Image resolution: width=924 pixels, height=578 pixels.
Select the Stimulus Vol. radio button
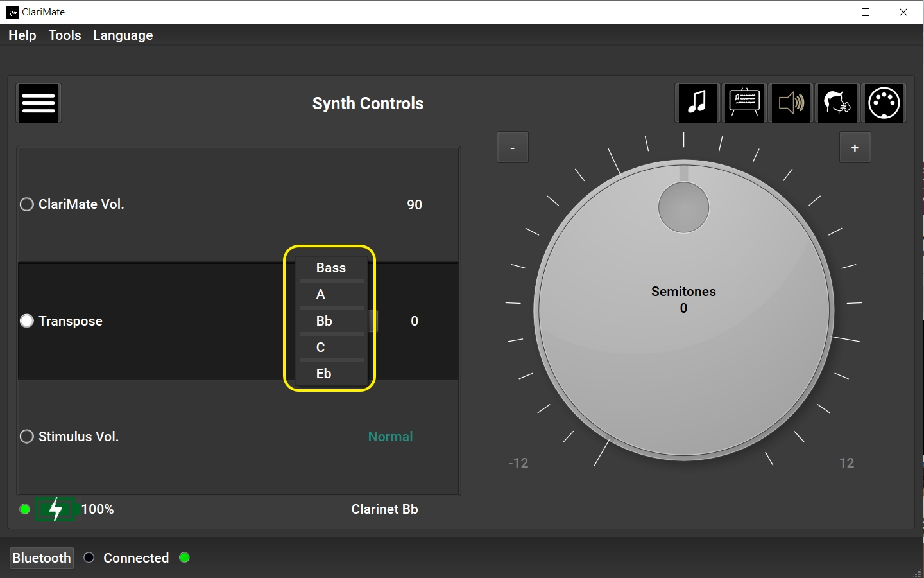pyautogui.click(x=27, y=437)
